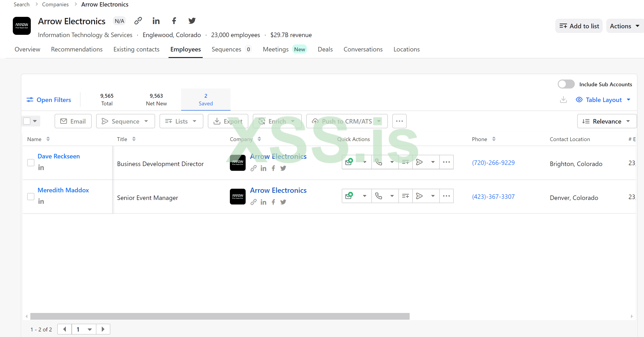Viewport: 644px width, 337px height.
Task: Click Dave Reckseen's LinkedIn icon
Action: 41,168
